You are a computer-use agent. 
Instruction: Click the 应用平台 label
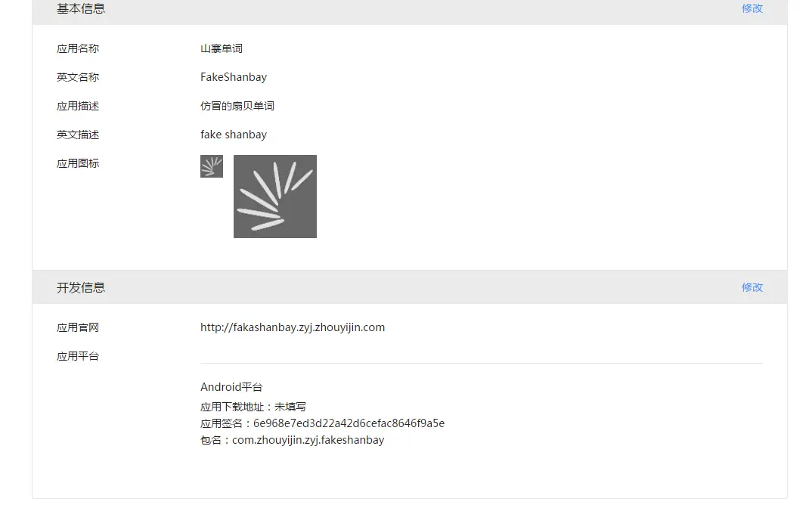[78, 356]
